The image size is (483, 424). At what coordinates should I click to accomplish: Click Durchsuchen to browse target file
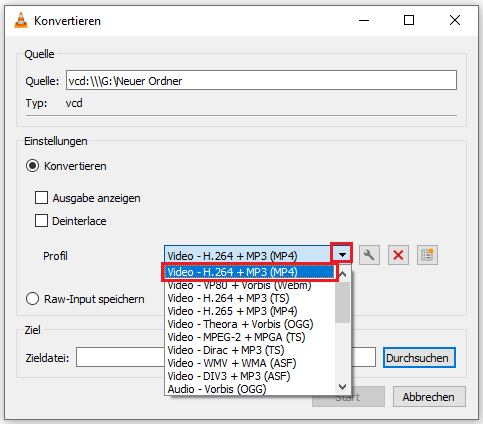(419, 358)
